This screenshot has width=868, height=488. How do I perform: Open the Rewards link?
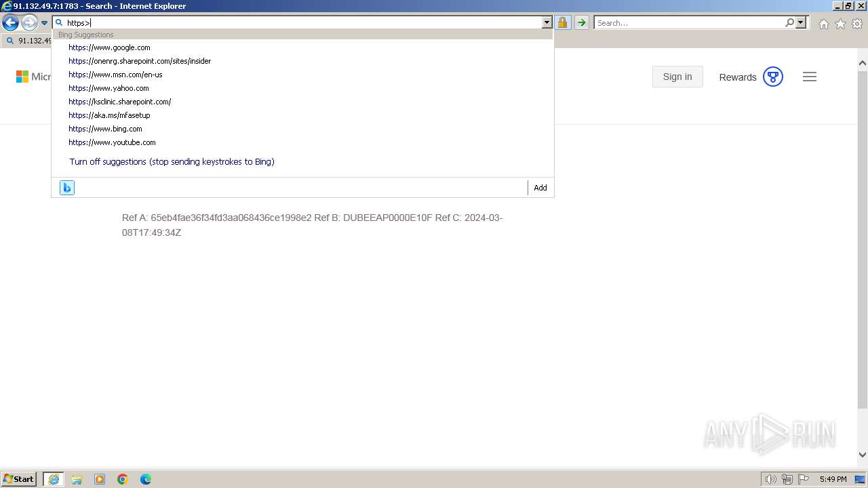(737, 77)
